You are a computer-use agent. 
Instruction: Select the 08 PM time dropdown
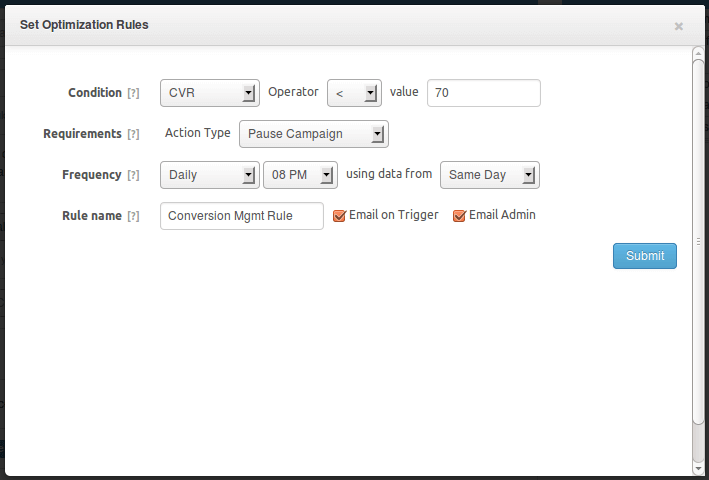pyautogui.click(x=300, y=175)
